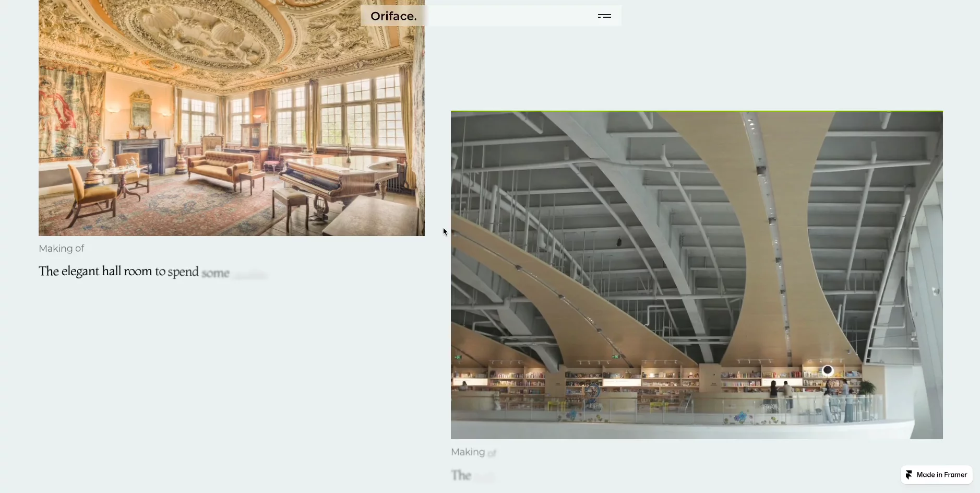Click the green line atop library photo
The width and height of the screenshot is (980, 493).
tap(697, 111)
